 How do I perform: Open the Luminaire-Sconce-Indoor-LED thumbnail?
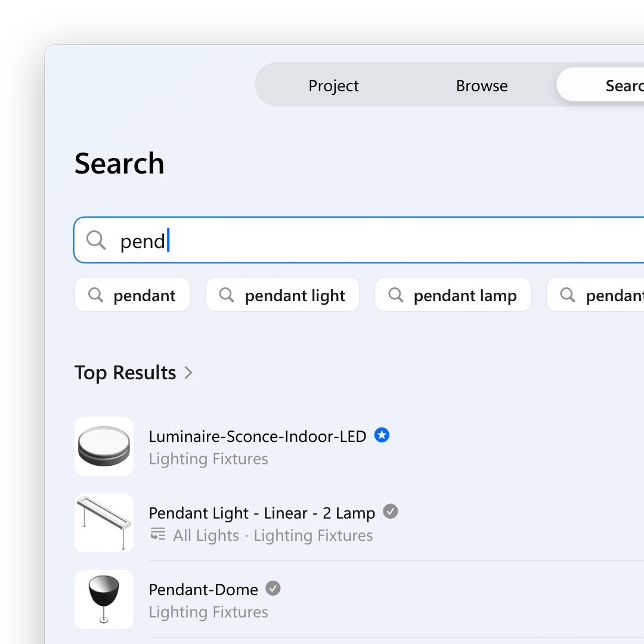click(104, 447)
